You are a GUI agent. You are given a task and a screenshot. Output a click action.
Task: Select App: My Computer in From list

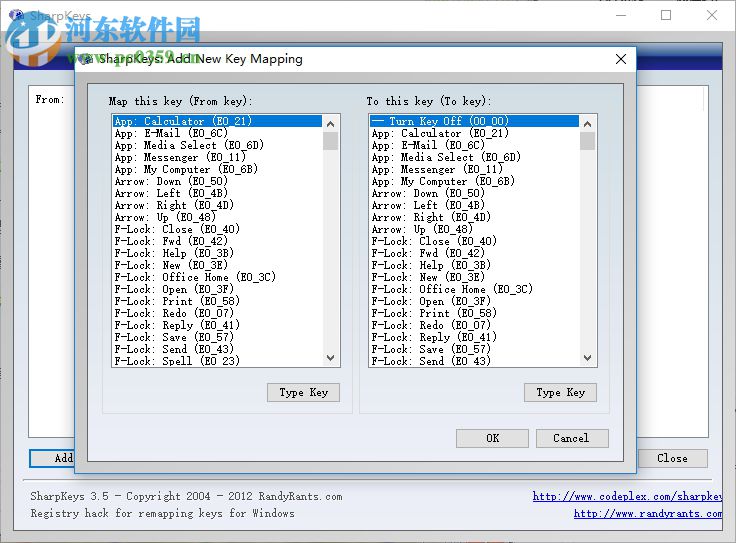point(217,169)
